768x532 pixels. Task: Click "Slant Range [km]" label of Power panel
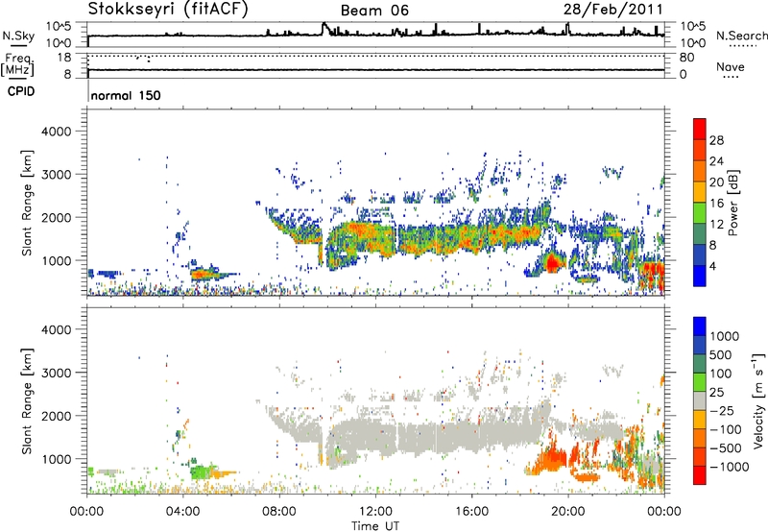pyautogui.click(x=27, y=203)
